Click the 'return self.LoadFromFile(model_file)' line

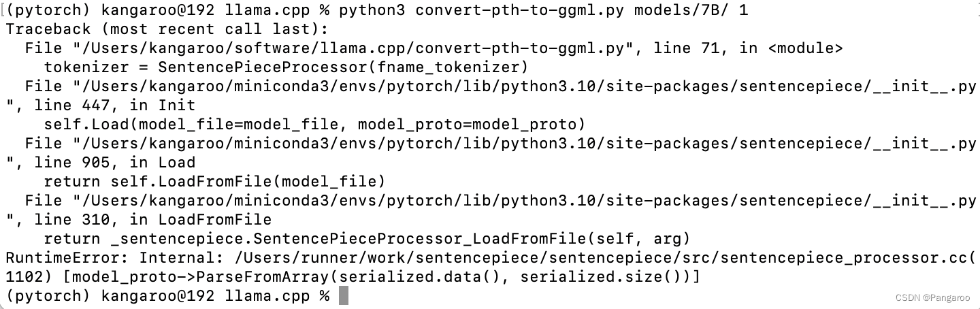pos(214,182)
